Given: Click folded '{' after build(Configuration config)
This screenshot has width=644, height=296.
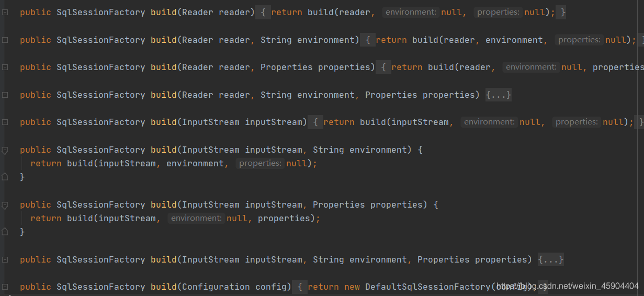Looking at the screenshot, I should (300, 287).
